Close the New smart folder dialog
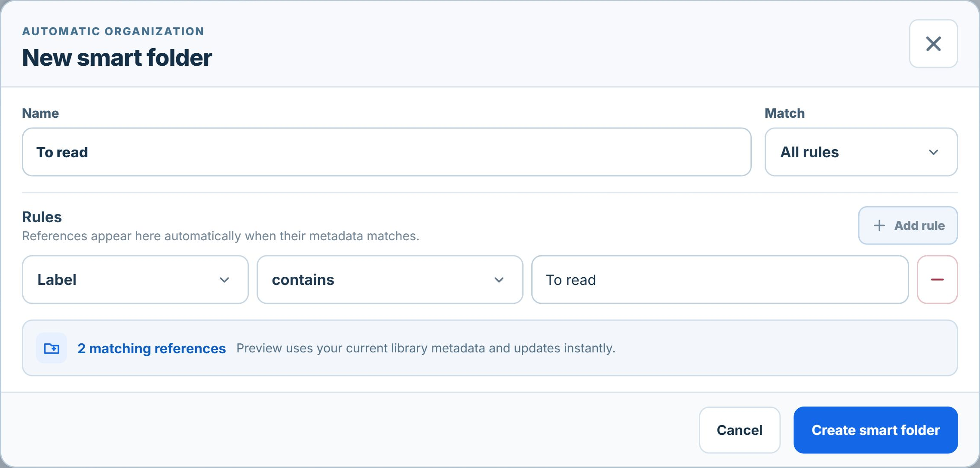This screenshot has width=980, height=468. coord(933,43)
